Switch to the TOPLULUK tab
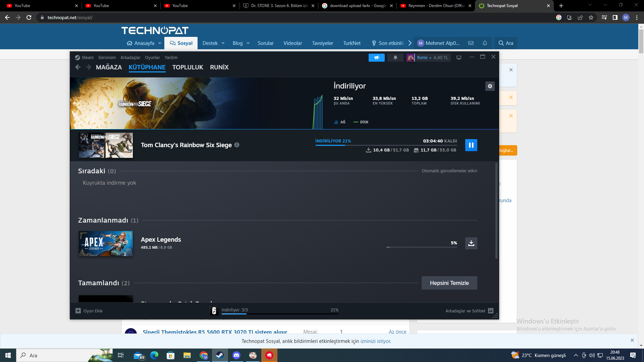The width and height of the screenshot is (644, 362). pyautogui.click(x=187, y=67)
